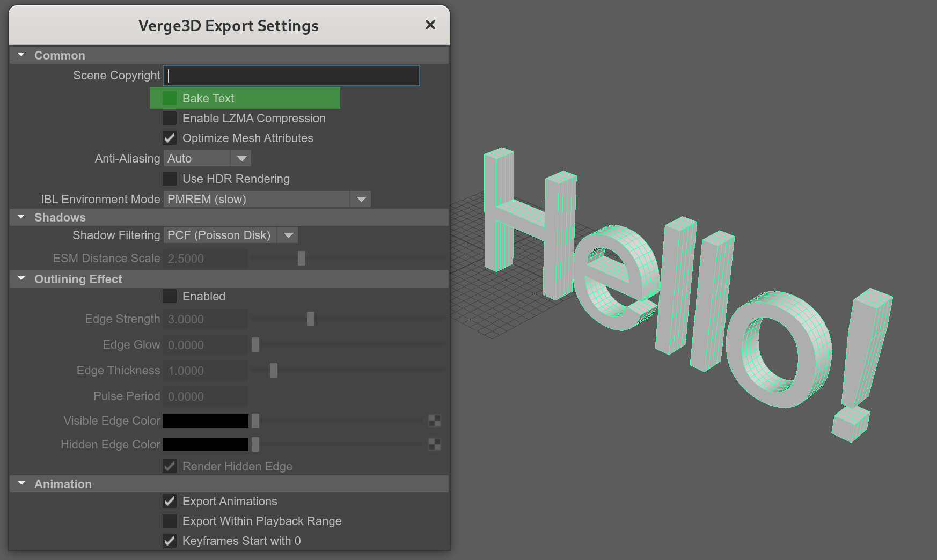The height and width of the screenshot is (560, 937).
Task: Click the Scene Copyright text field
Action: 291,76
